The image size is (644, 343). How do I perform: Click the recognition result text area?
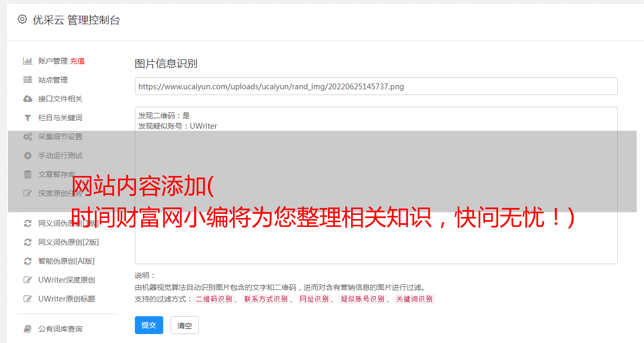click(376, 185)
